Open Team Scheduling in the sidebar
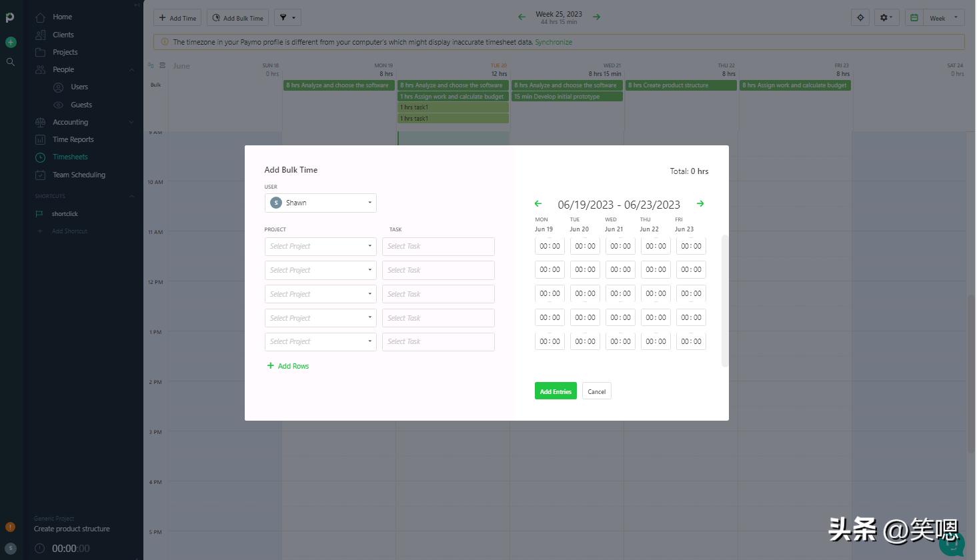This screenshot has width=977, height=560. [79, 175]
